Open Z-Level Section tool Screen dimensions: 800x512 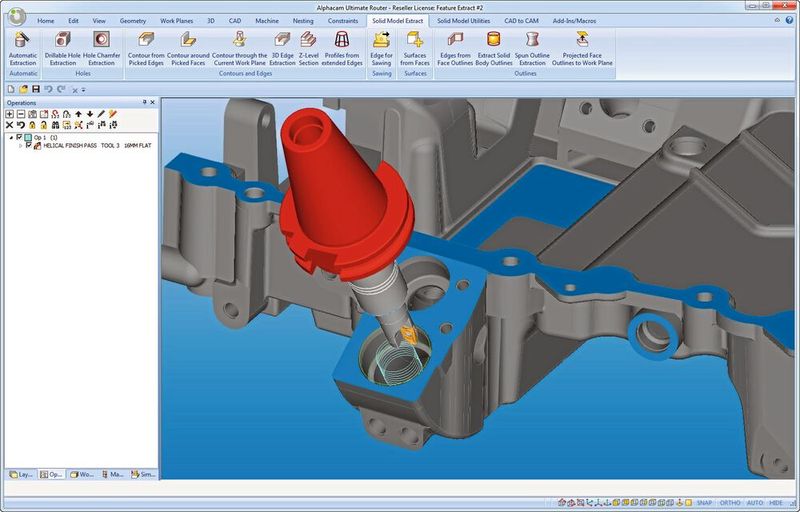[308, 49]
